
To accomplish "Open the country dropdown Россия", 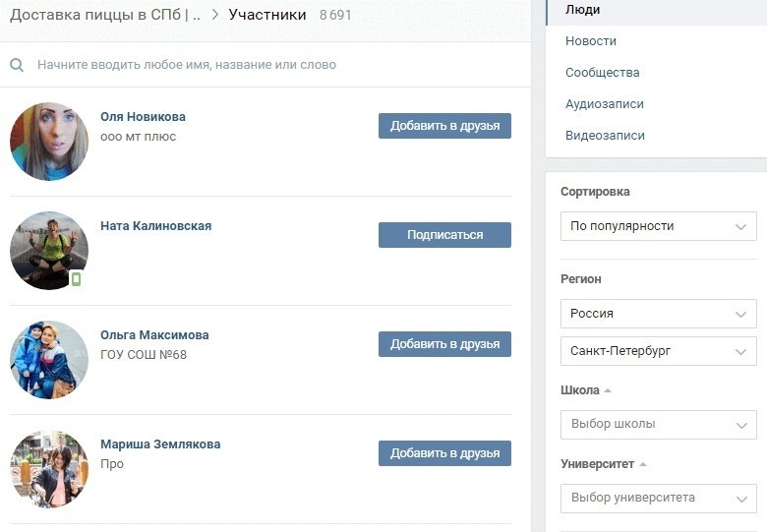I will pyautogui.click(x=658, y=314).
